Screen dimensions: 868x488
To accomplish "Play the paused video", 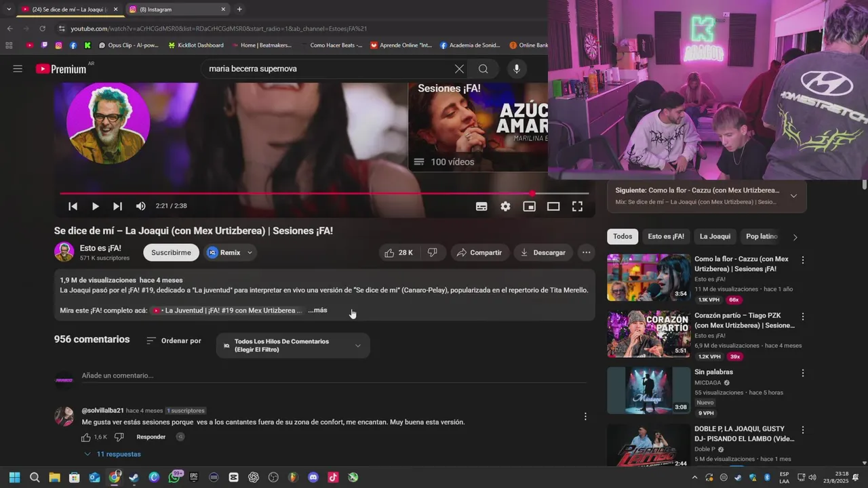I will pyautogui.click(x=96, y=206).
